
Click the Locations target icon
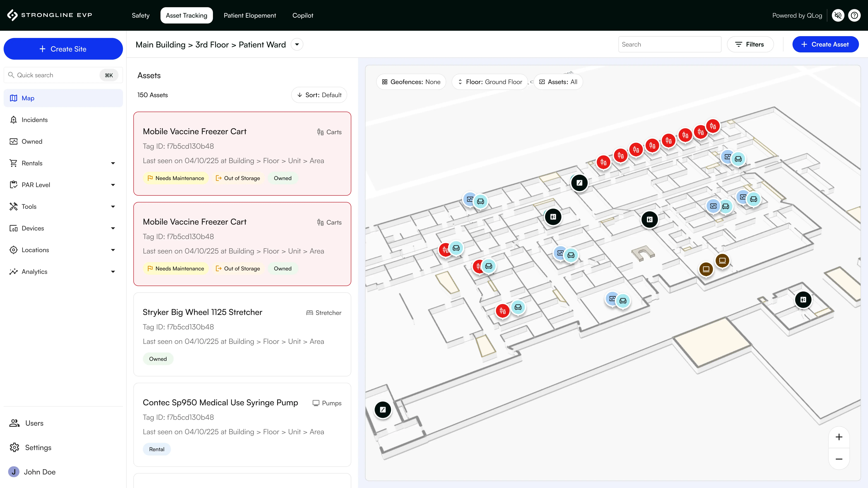(13, 250)
